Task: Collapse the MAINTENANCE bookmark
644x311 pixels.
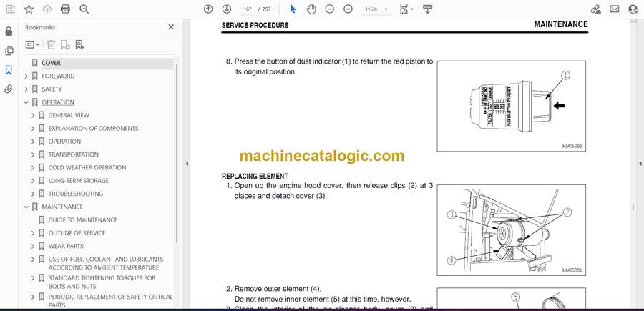Action: pyautogui.click(x=26, y=207)
